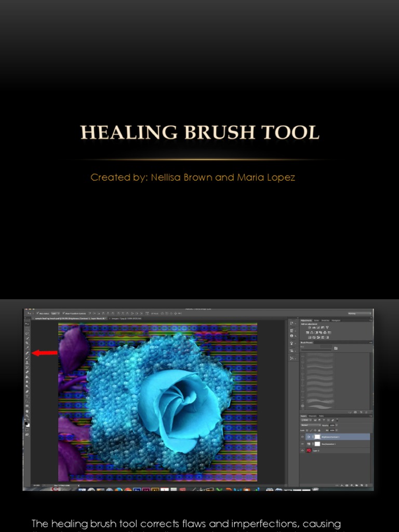Open the Layers panel flyout menu

(x=370, y=416)
